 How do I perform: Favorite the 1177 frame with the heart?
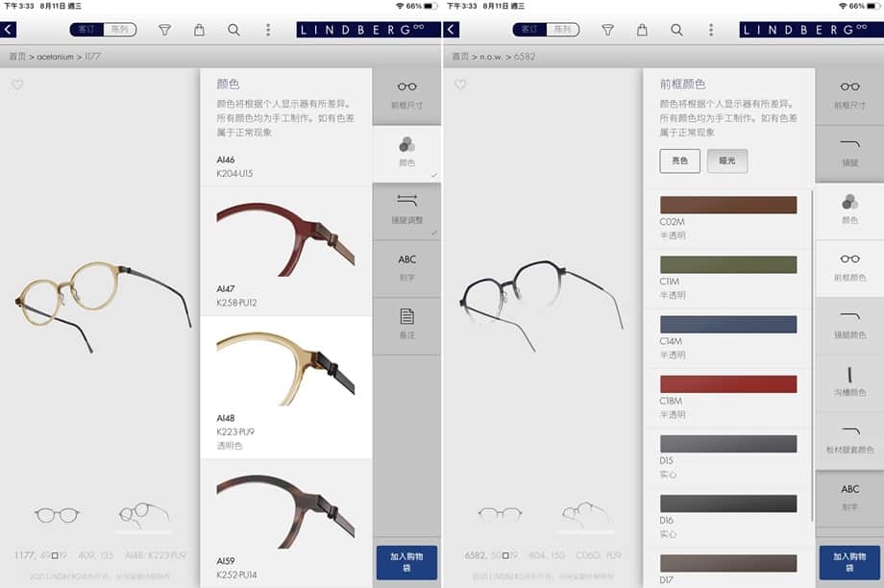17,85
